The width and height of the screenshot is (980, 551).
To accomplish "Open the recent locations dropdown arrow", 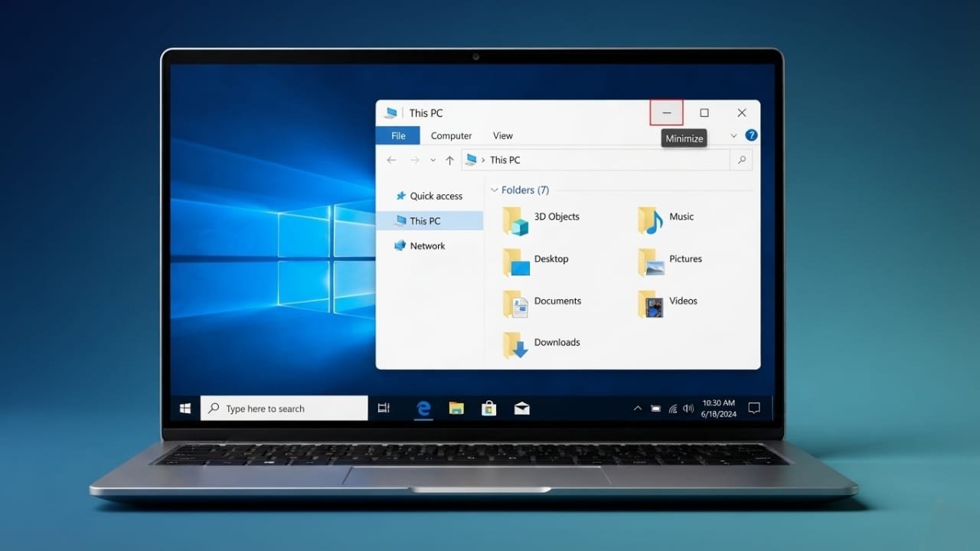I will 433,160.
